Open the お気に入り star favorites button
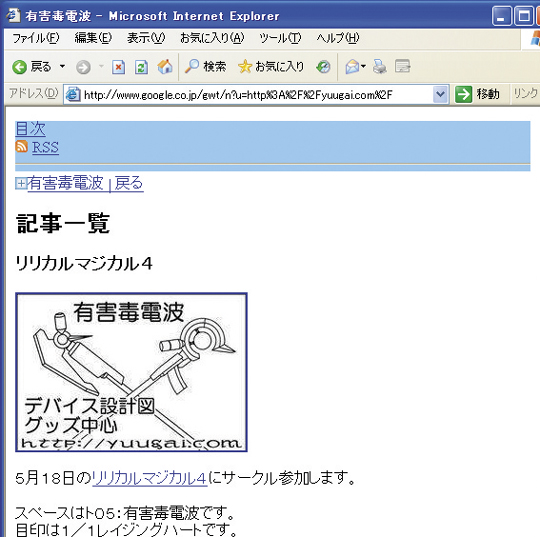The width and height of the screenshot is (540, 537). click(x=271, y=66)
